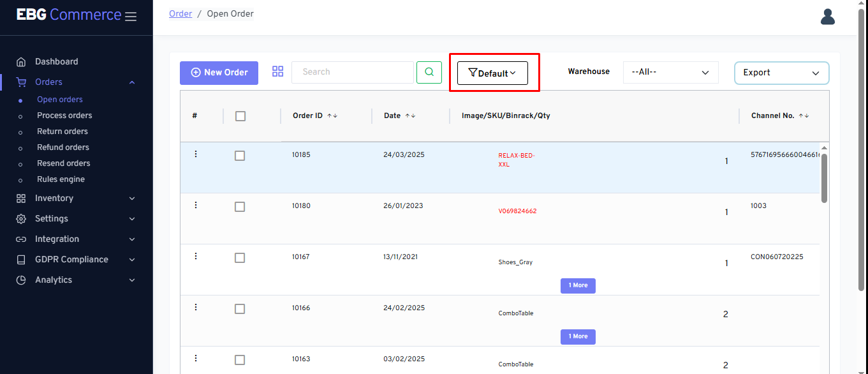
Task: Switch to grid view icon
Action: tap(277, 71)
